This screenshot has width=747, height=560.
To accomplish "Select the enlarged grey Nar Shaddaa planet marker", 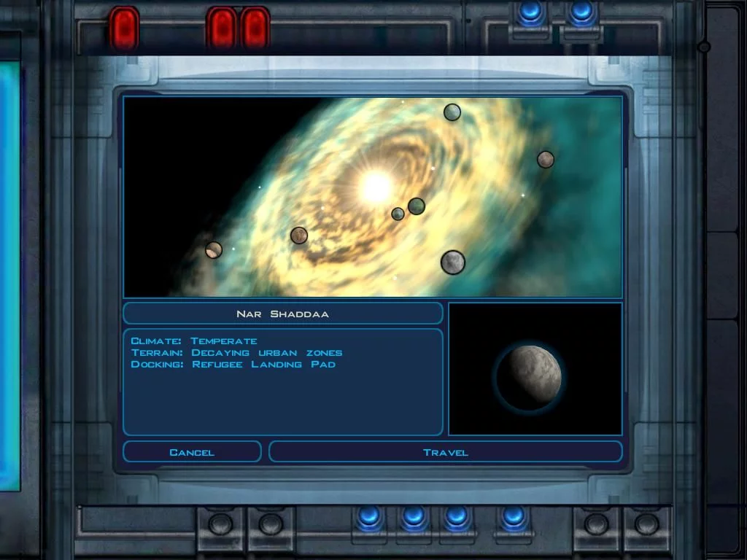I will point(452,262).
